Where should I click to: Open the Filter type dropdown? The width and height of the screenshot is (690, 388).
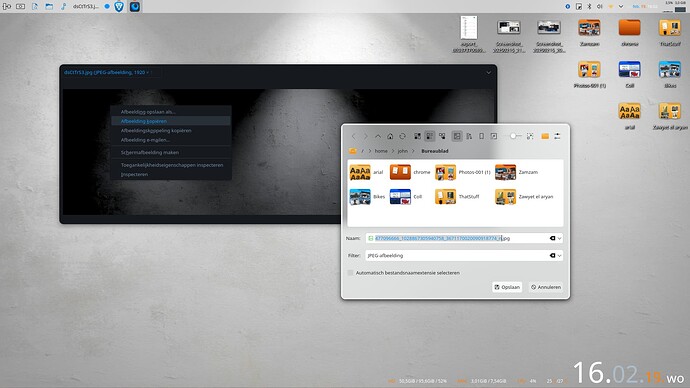tap(559, 256)
